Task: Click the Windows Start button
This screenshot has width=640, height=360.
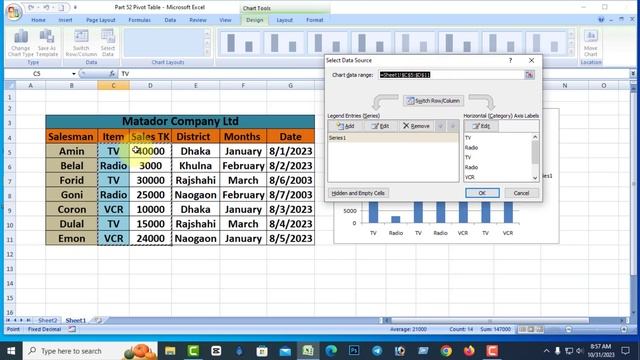Action: 11,351
